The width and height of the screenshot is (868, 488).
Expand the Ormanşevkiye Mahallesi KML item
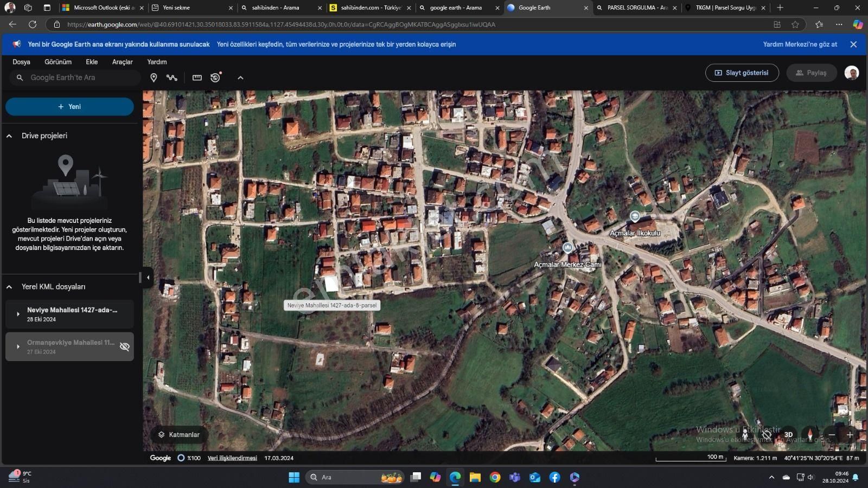(18, 346)
